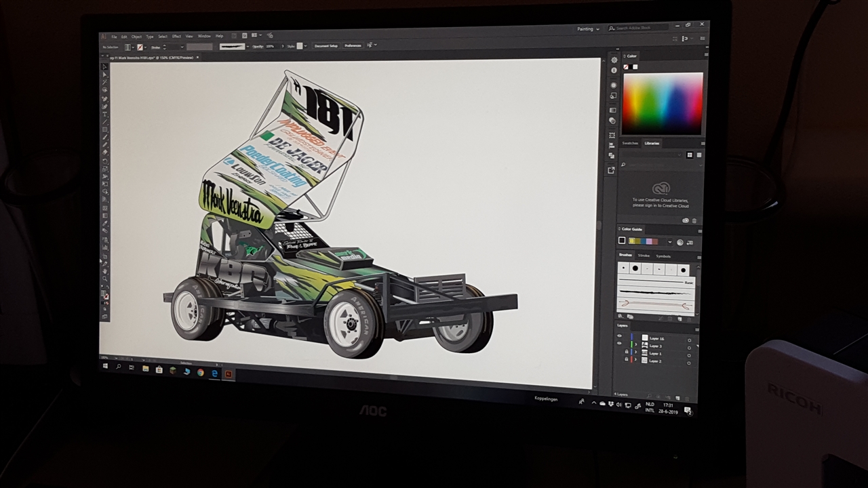Unlock Layer 2 via its lock icon
868x488 pixels.
click(627, 359)
